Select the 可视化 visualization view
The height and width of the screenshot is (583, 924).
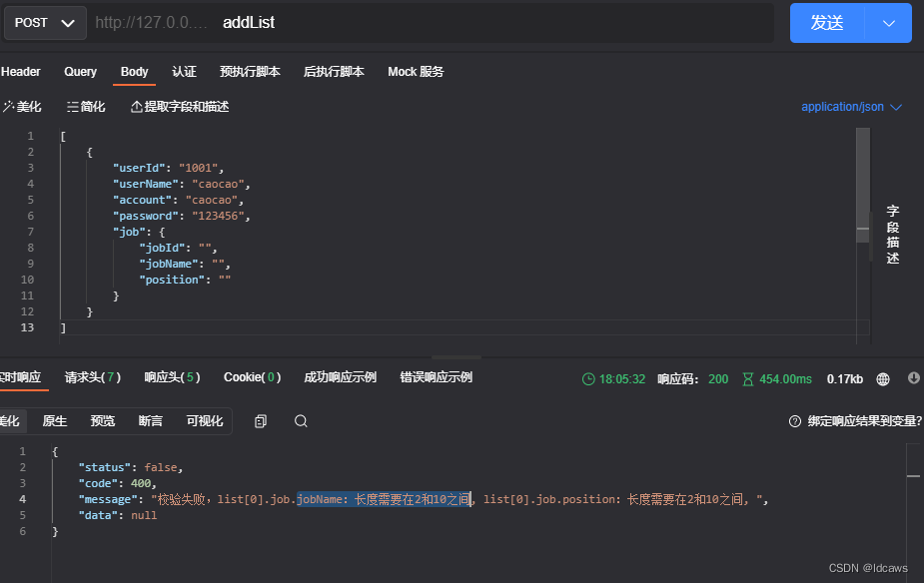pyautogui.click(x=205, y=421)
